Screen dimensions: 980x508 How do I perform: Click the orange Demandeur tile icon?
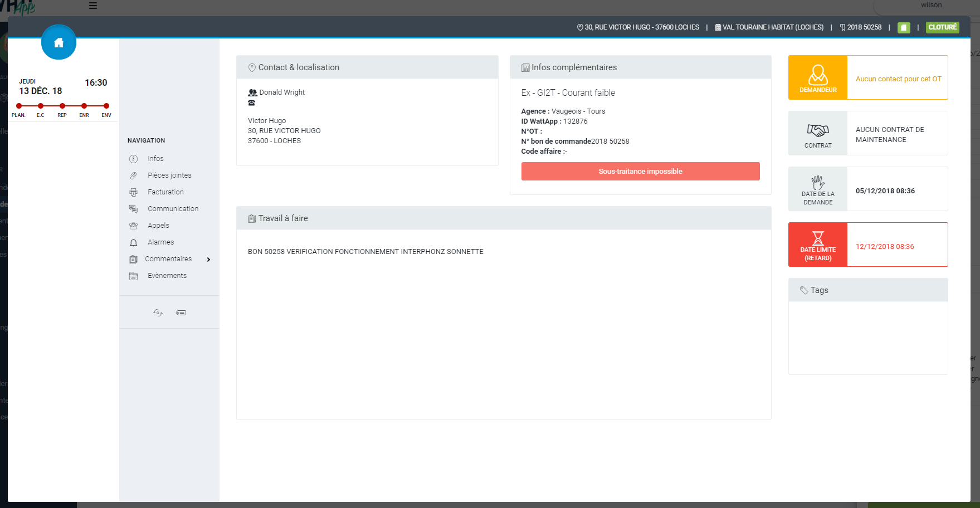(x=817, y=75)
